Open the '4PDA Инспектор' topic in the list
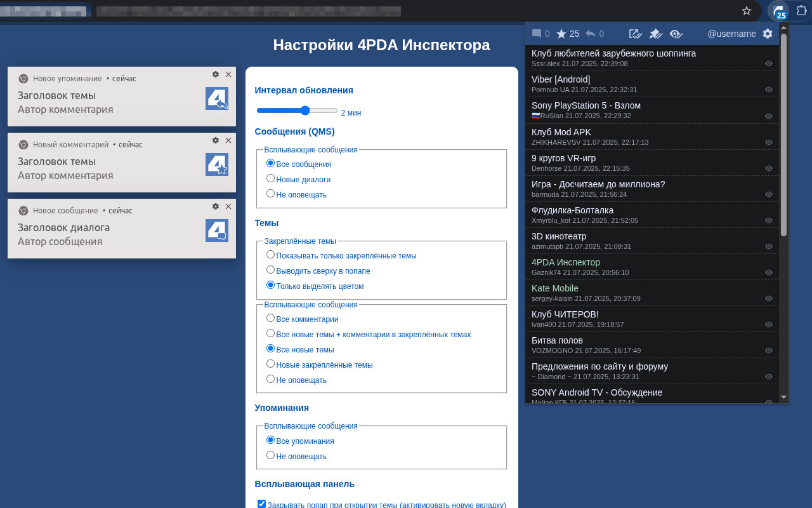 coord(565,262)
